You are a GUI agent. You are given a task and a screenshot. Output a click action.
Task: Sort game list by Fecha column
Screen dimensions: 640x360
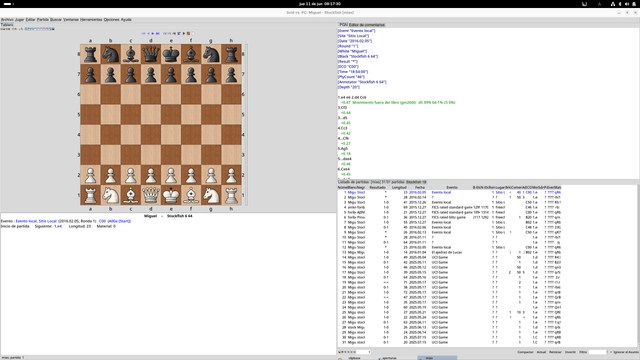[x=420, y=187]
